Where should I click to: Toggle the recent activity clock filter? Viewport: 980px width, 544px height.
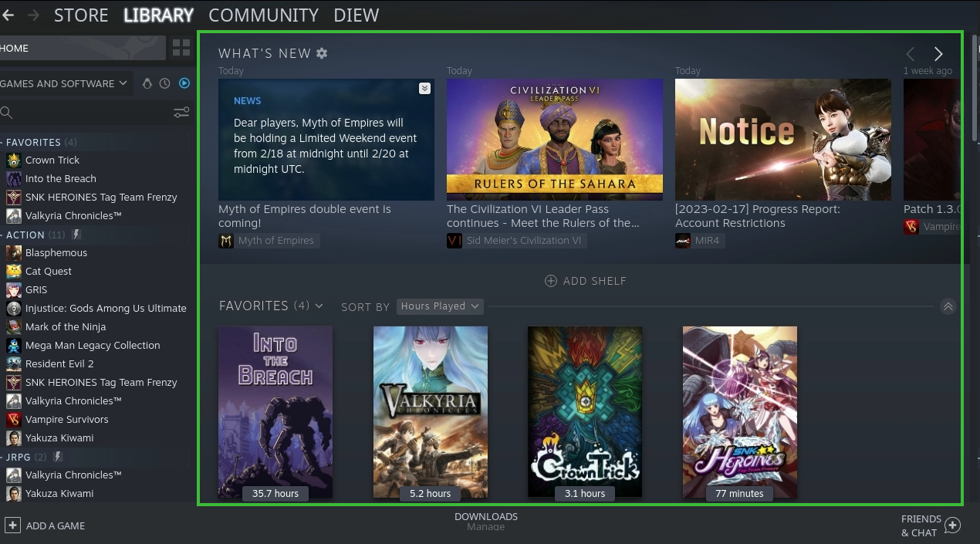(165, 83)
